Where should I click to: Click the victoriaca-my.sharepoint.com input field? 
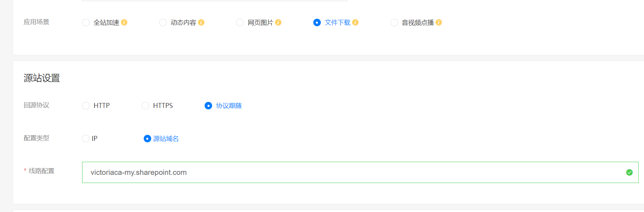click(x=354, y=172)
